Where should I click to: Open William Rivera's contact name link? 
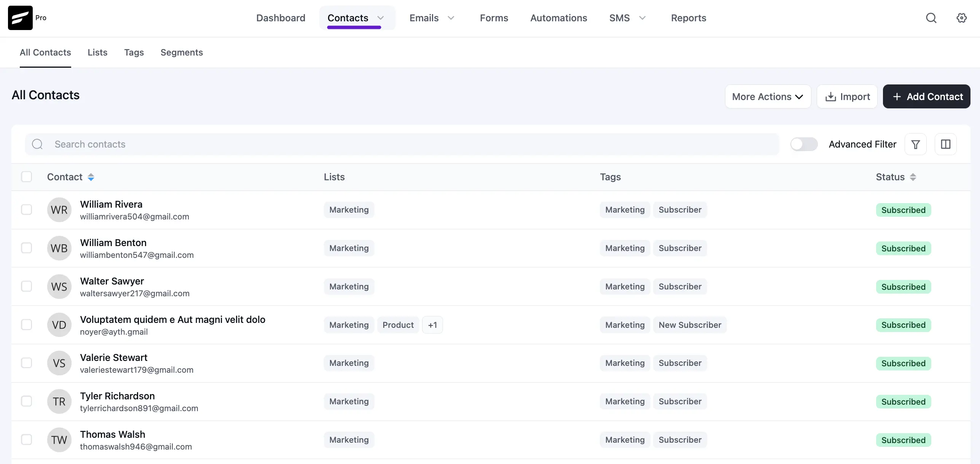coord(111,204)
